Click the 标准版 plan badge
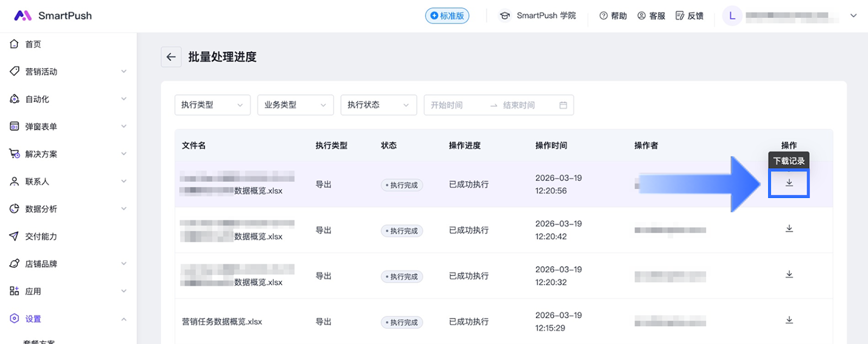Screen dimensions: 868x344 click(x=447, y=16)
